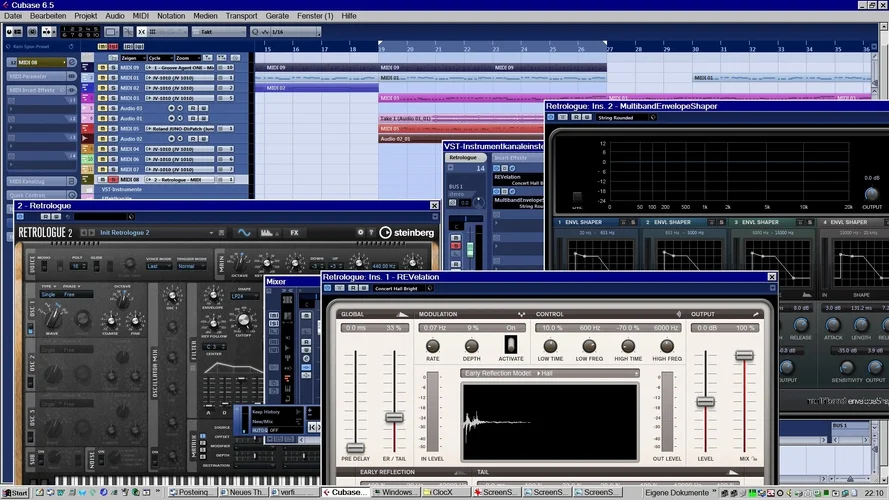Open MIDI 08 edit instrument icon in inspector
Image resolution: width=889 pixels, height=500 pixels.
[x=72, y=62]
